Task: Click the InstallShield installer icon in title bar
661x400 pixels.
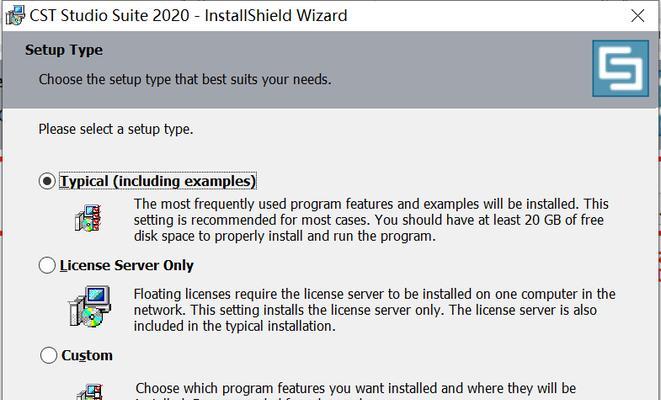Action: pos(15,15)
